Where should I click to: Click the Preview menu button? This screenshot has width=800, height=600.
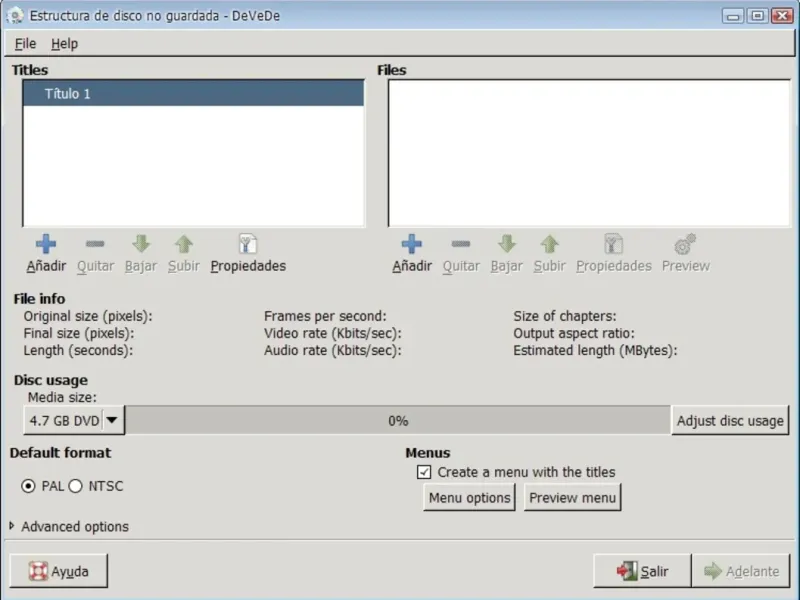tap(572, 497)
